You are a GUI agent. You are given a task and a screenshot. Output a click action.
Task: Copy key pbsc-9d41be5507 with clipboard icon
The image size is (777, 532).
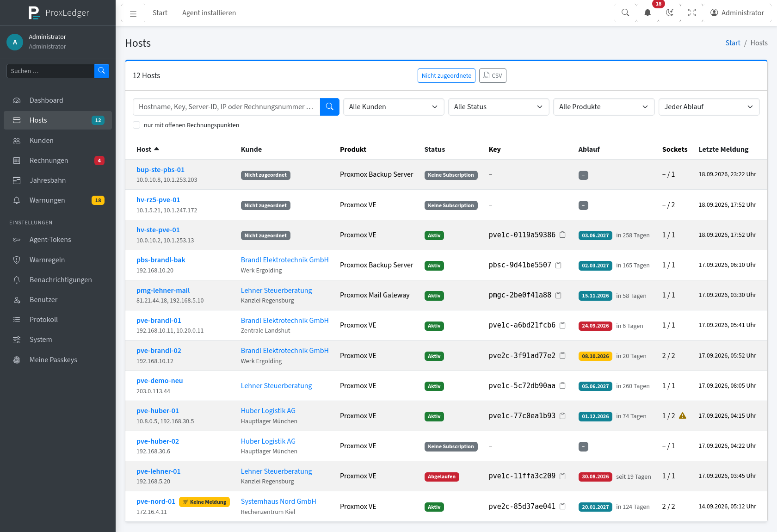tap(559, 265)
